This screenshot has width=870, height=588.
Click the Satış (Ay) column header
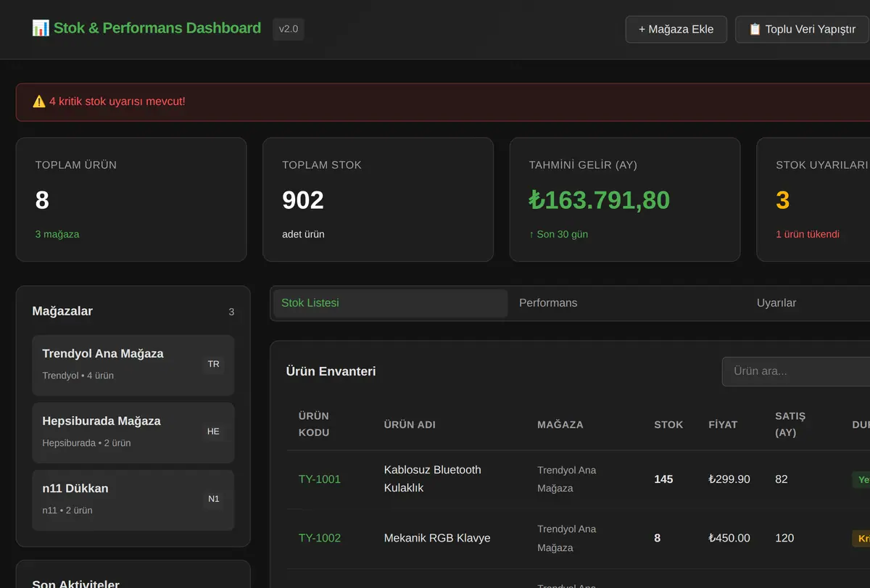point(790,424)
